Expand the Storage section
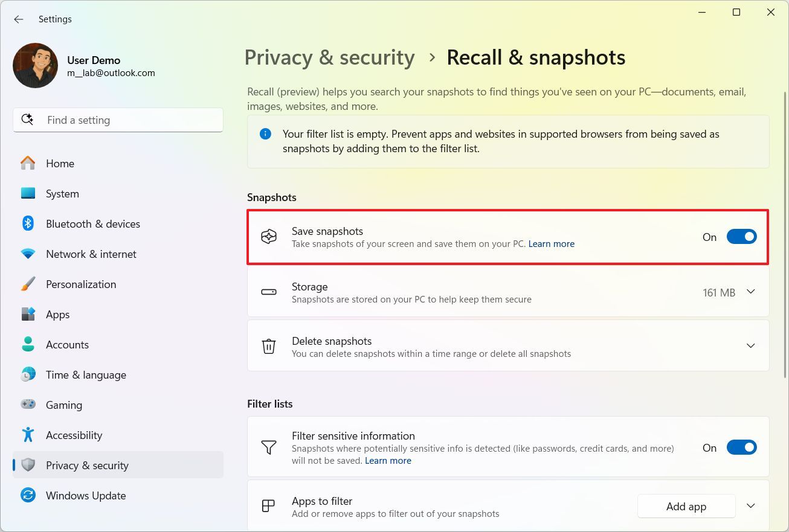This screenshot has width=789, height=532. pyautogui.click(x=750, y=292)
